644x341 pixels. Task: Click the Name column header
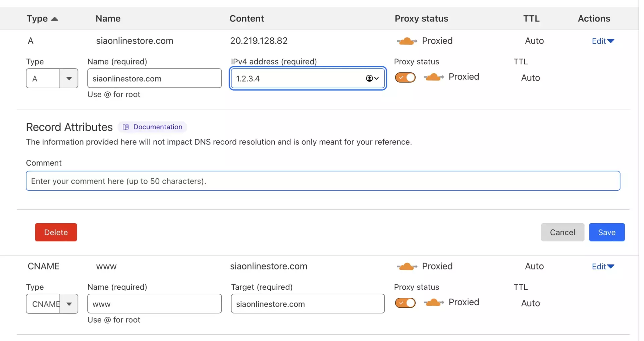[108, 18]
